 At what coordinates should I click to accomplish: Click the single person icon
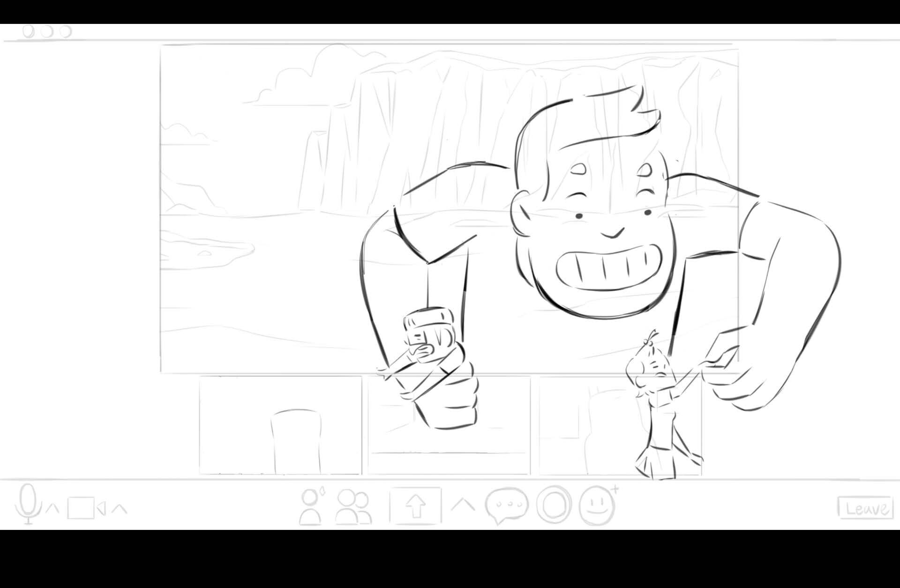[311, 507]
